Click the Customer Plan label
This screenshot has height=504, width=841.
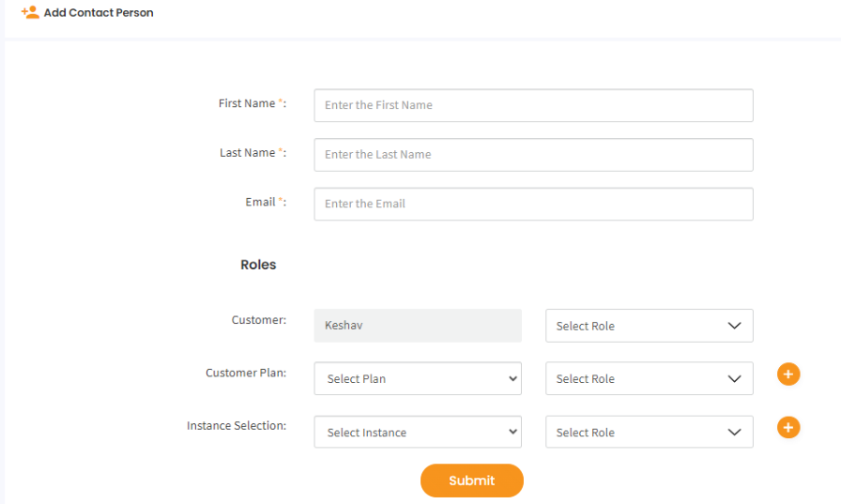point(245,373)
